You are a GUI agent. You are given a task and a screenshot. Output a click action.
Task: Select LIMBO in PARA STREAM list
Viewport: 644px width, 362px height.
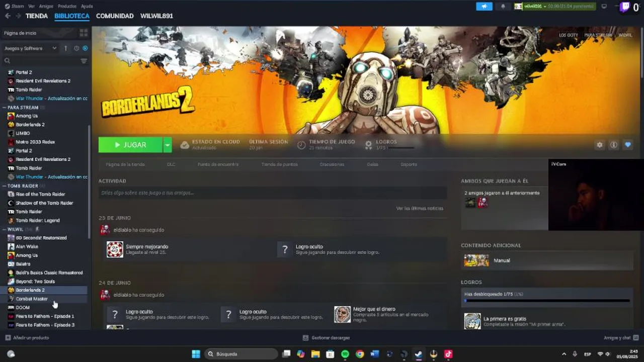click(x=23, y=133)
